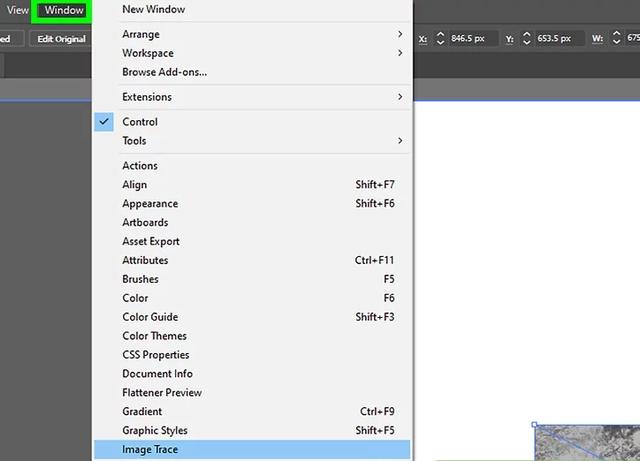Select Image Trace highlighted menu item

(x=252, y=449)
